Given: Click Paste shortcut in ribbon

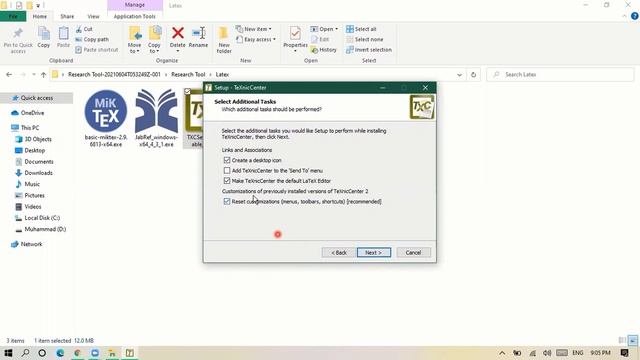Looking at the screenshot, I should (x=97, y=50).
